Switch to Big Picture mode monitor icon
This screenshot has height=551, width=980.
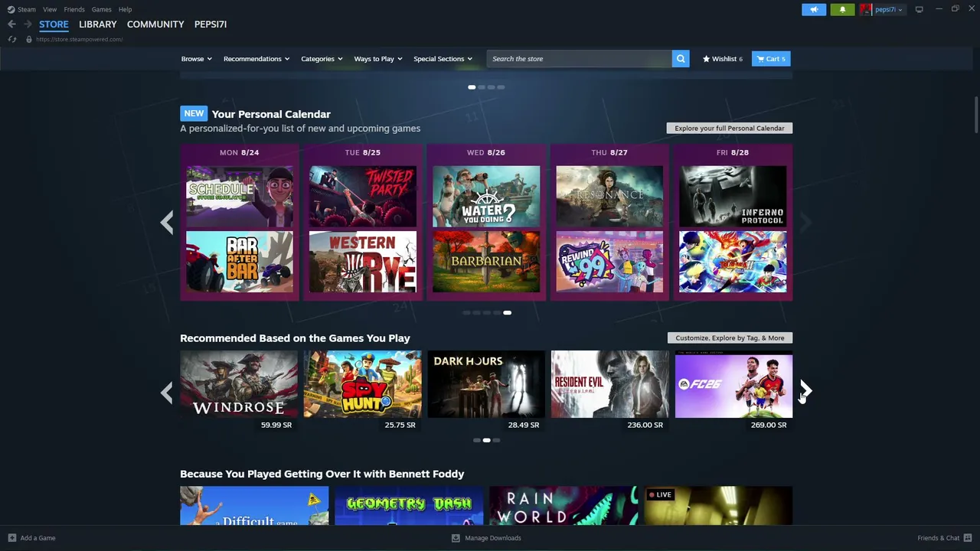[919, 9]
